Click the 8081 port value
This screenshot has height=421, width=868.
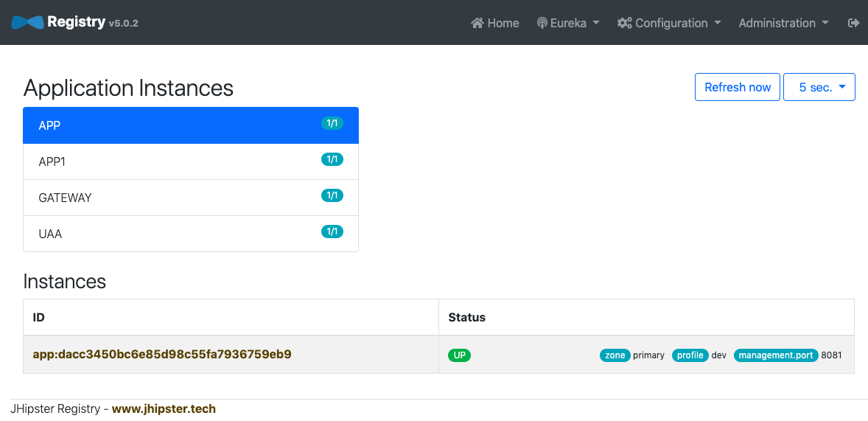(831, 355)
